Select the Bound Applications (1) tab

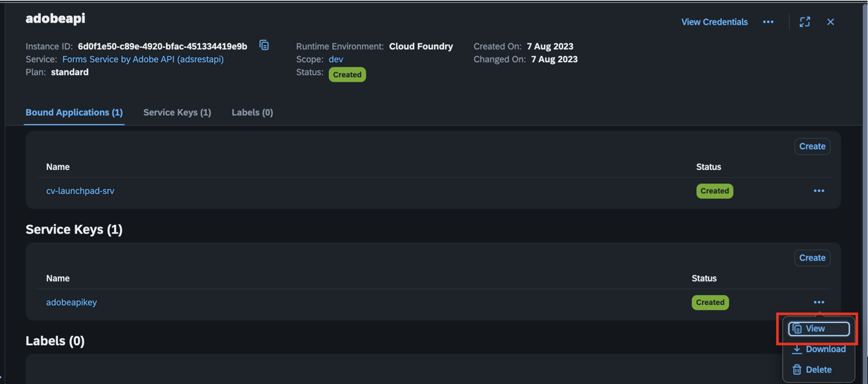click(74, 112)
